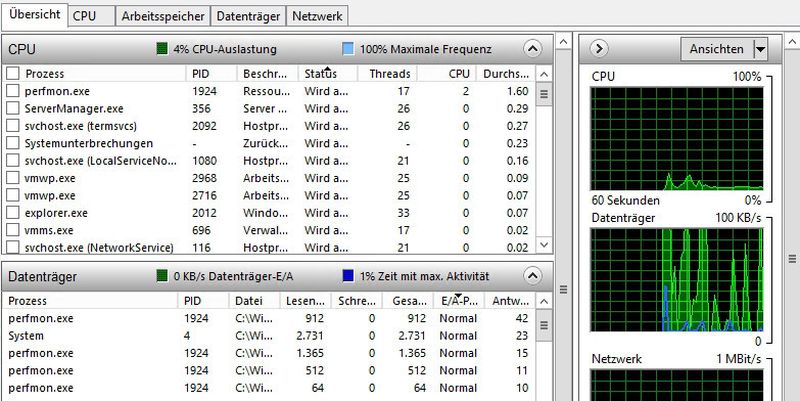Select perfmon.exe disk row reading 64

269,388
